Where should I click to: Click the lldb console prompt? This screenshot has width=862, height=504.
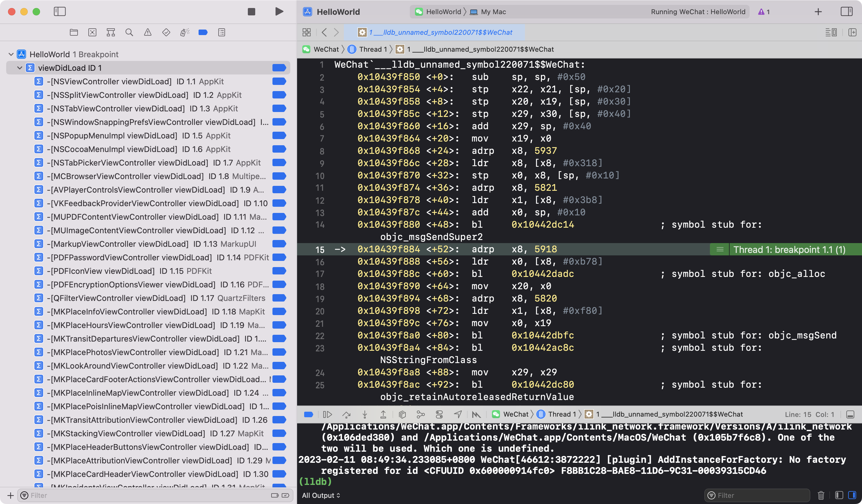click(x=315, y=482)
